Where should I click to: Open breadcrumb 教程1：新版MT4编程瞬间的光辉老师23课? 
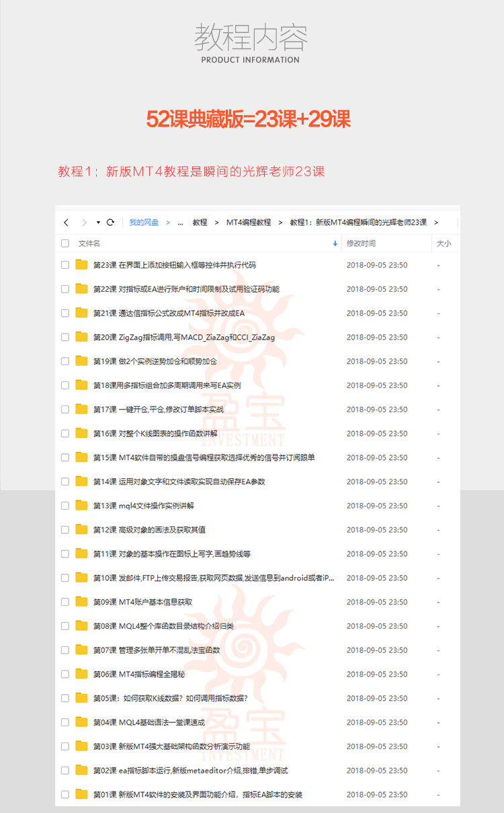(358, 223)
